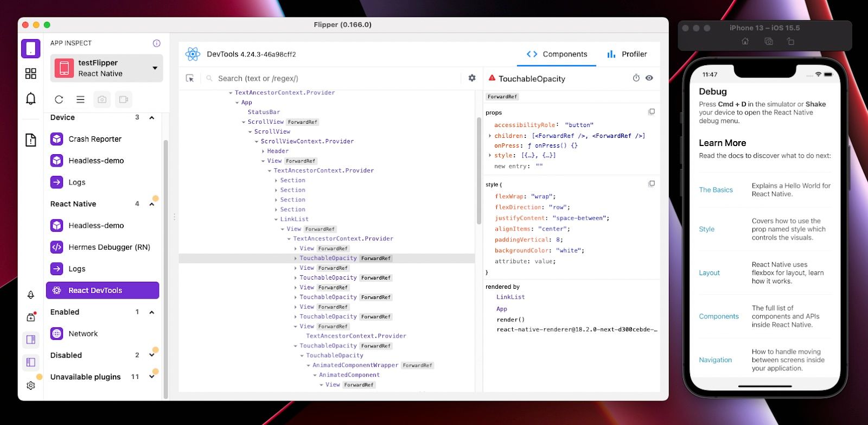The width and height of the screenshot is (868, 425).
Task: Open the troubleshooting kit icon with red dot
Action: tap(31, 317)
